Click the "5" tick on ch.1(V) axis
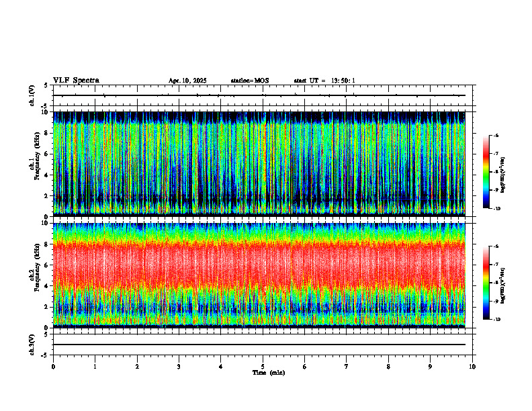This screenshot has height=411, width=532. pyautogui.click(x=46, y=85)
